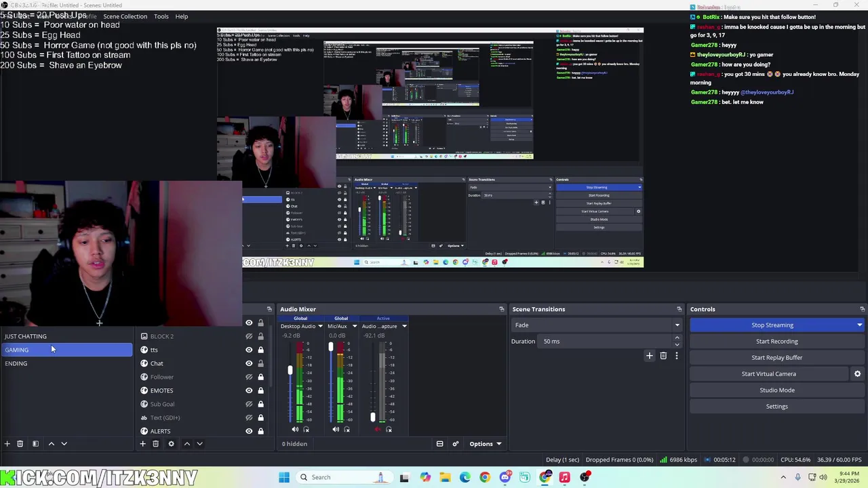Image resolution: width=868 pixels, height=488 pixels.
Task: Expand Audio Capture channel dropdown arrow
Action: click(x=404, y=326)
